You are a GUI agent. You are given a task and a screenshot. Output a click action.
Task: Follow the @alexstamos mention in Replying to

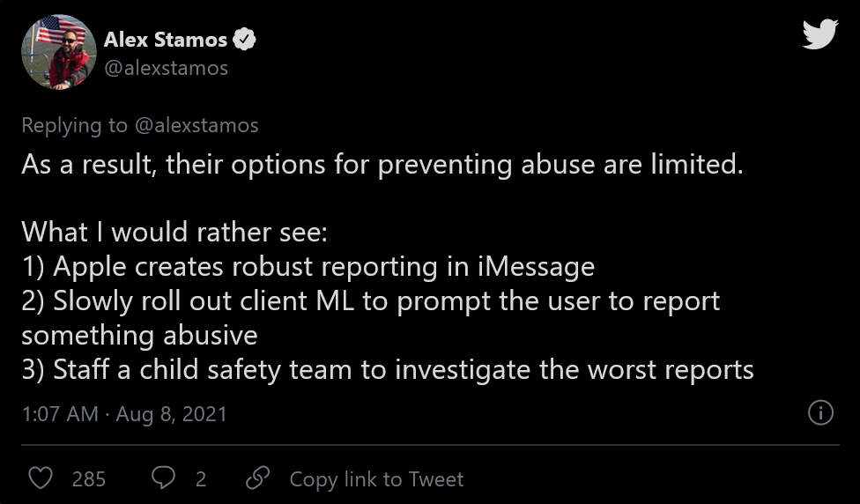[196, 125]
